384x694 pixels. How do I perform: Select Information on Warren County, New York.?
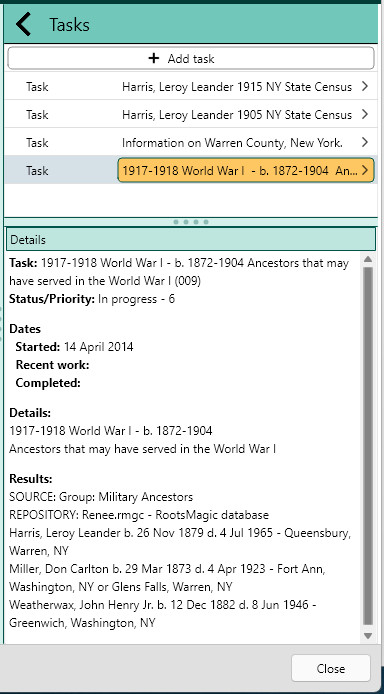point(232,143)
